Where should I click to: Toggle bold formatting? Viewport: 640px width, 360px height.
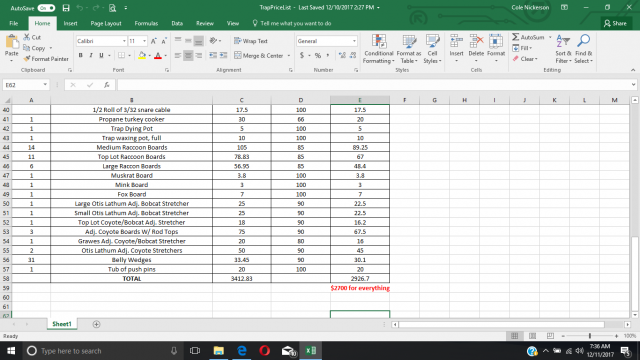coord(80,56)
